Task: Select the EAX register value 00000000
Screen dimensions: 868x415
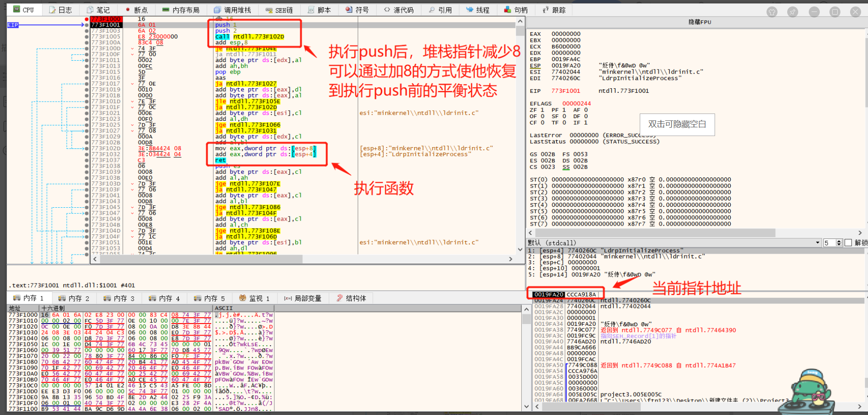Action: [x=566, y=34]
